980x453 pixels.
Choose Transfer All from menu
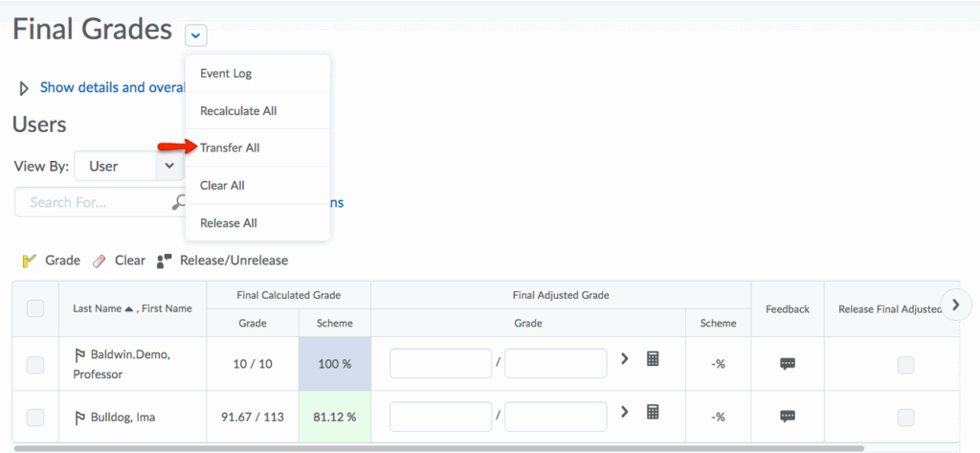tap(230, 147)
